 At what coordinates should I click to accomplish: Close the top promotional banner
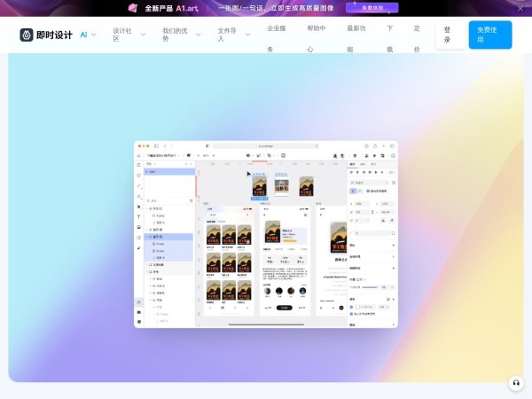coord(520,7)
